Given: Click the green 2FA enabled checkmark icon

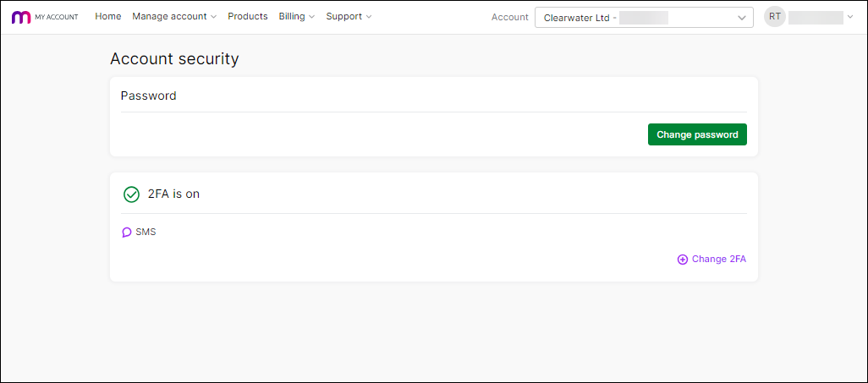Looking at the screenshot, I should coord(131,194).
